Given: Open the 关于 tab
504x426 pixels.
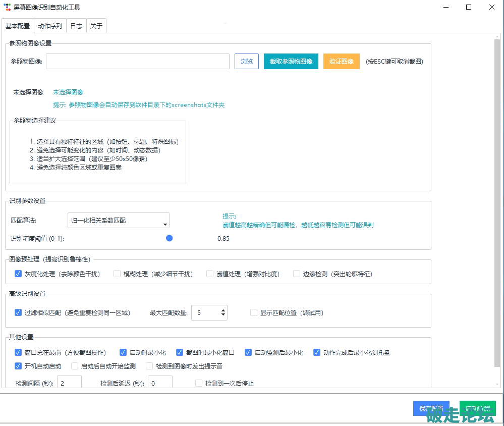Looking at the screenshot, I should click(96, 26).
